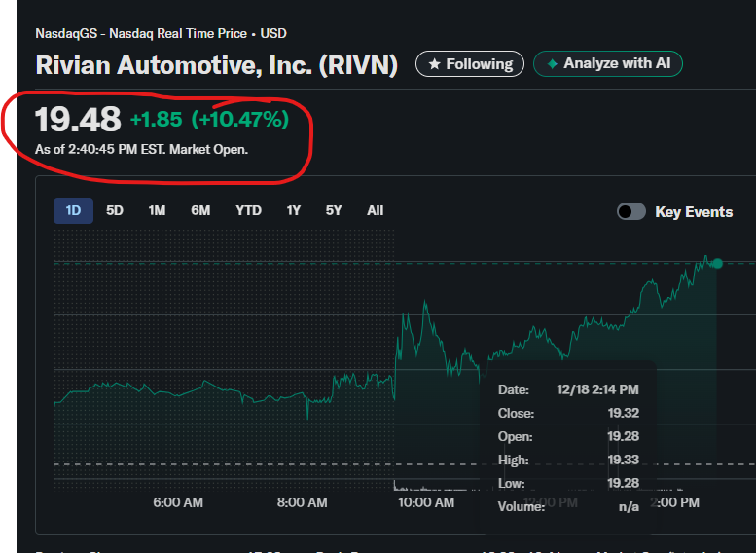Viewport: 756px width, 553px height.
Task: Click the 10:00 AM axis label
Action: coord(426,502)
